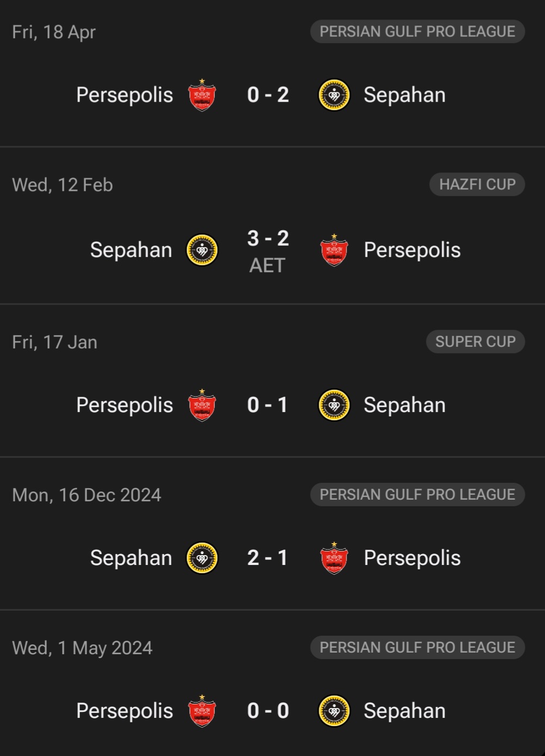Screen dimensions: 545x756
Task: Open the Hazfi Cup competition tag
Action: point(477,185)
